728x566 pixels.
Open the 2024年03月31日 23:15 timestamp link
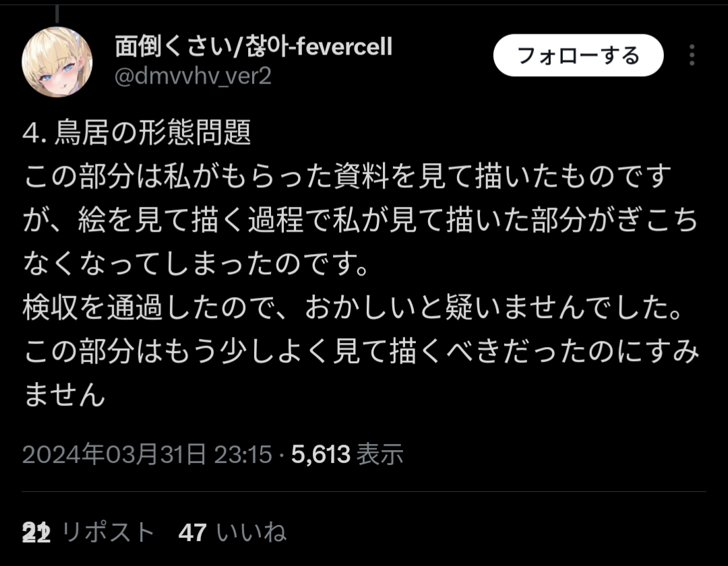147,454
